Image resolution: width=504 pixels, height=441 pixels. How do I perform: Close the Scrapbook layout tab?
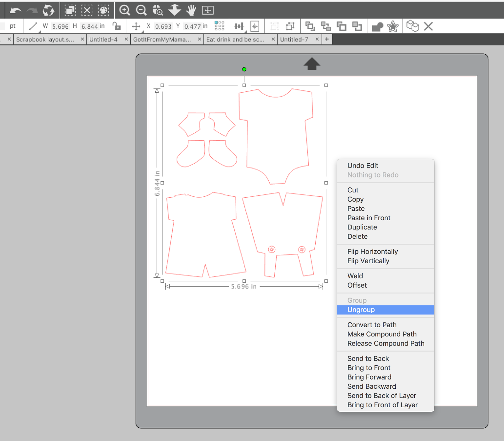pos(82,39)
